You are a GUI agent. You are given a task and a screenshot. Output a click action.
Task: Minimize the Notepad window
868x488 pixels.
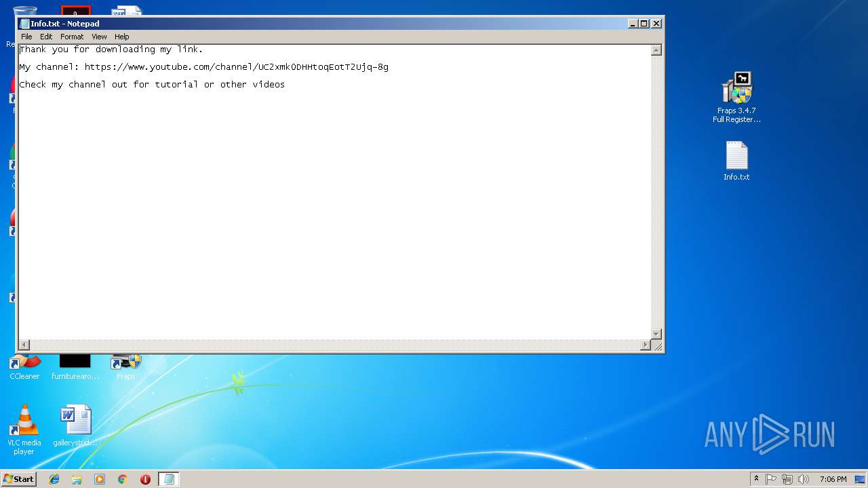coord(633,23)
